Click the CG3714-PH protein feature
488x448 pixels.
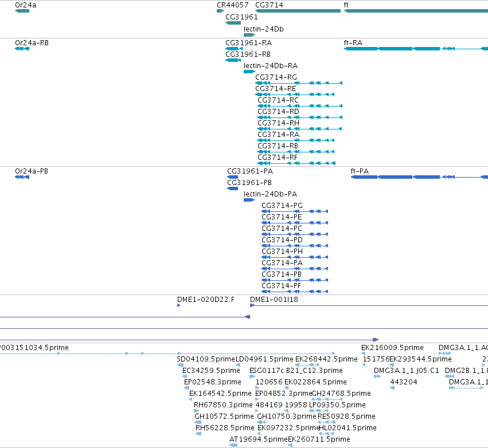[295, 257]
